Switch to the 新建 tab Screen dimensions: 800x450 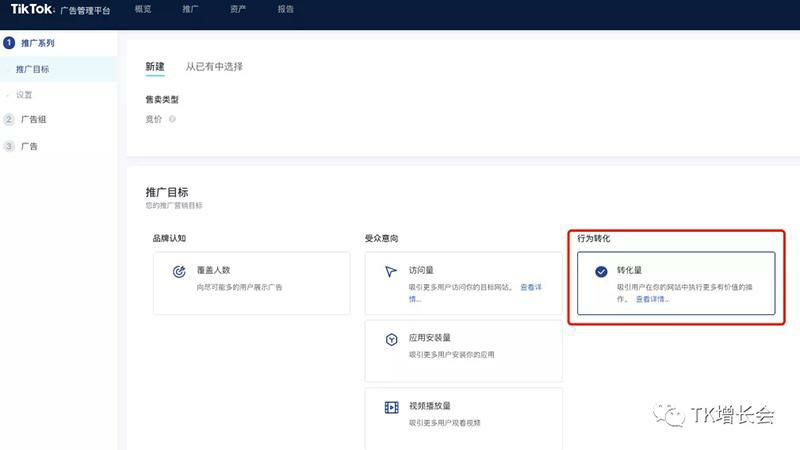point(155,67)
